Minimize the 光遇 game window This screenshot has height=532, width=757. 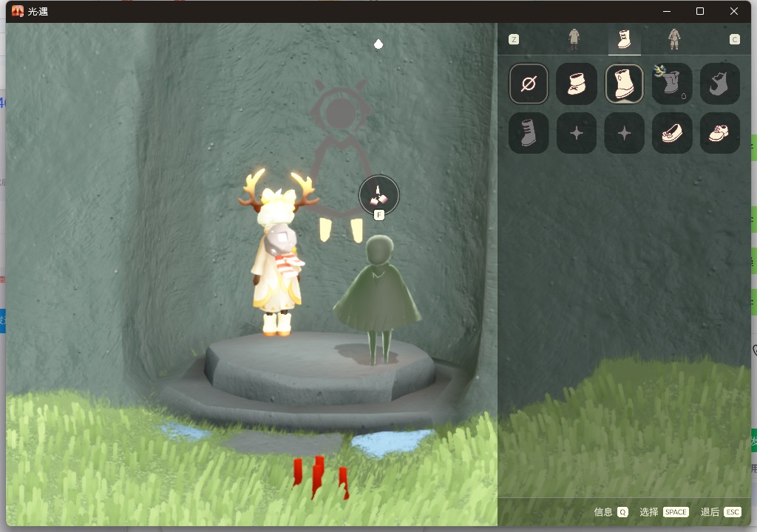coord(667,11)
